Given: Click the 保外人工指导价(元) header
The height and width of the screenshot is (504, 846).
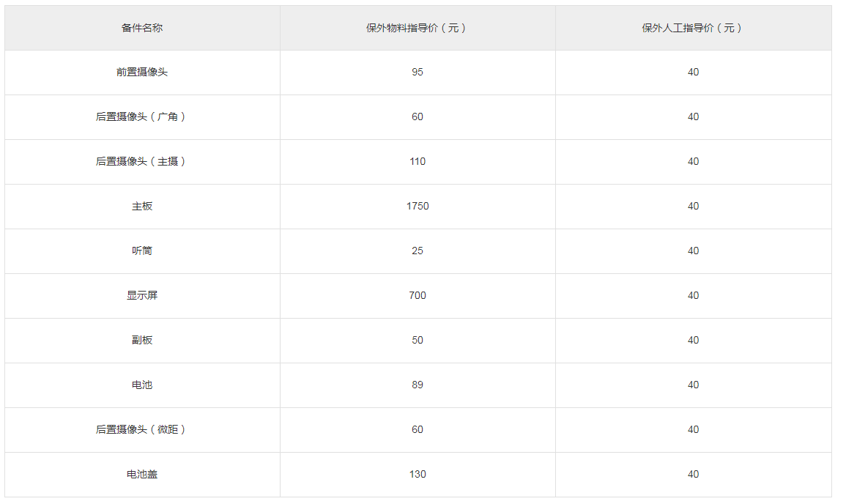Looking at the screenshot, I should (x=694, y=28).
